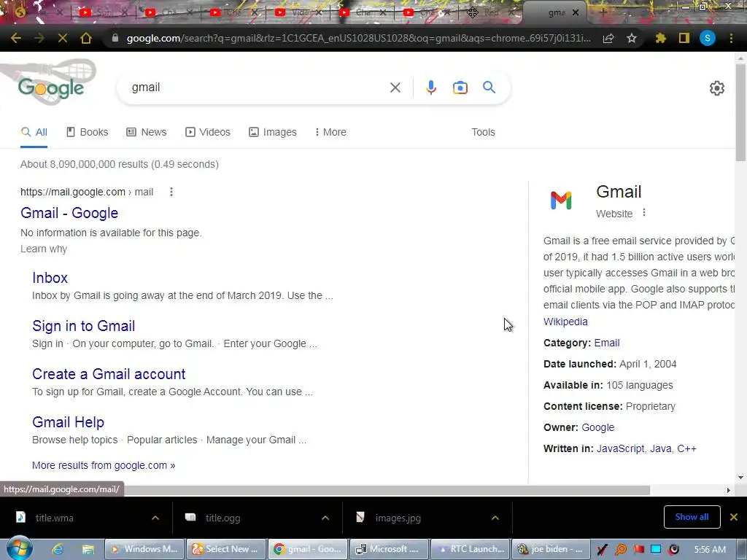The width and height of the screenshot is (747, 560).
Task: Clear the search box text
Action: tap(395, 87)
